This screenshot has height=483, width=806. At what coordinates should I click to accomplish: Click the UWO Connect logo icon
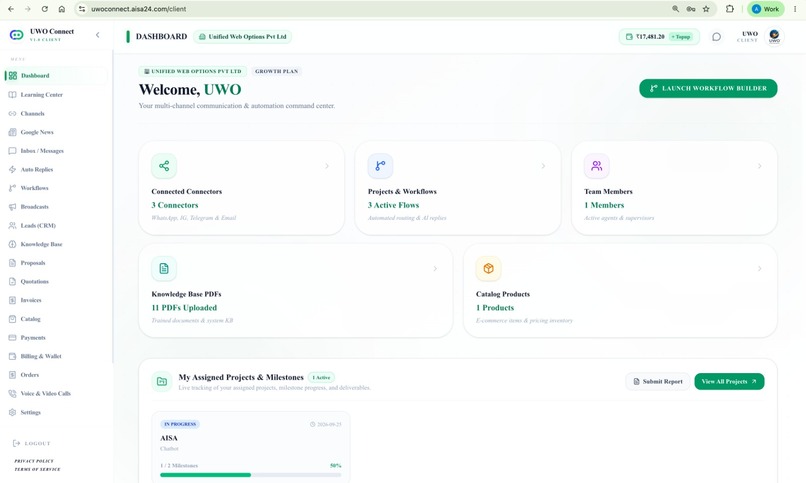(16, 35)
